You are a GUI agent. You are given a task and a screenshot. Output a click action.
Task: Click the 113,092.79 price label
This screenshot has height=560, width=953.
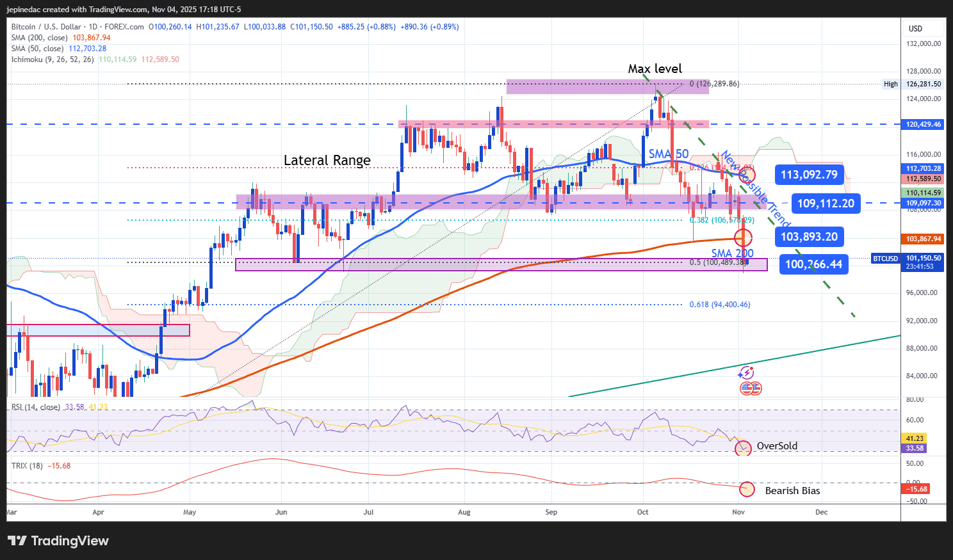click(808, 175)
